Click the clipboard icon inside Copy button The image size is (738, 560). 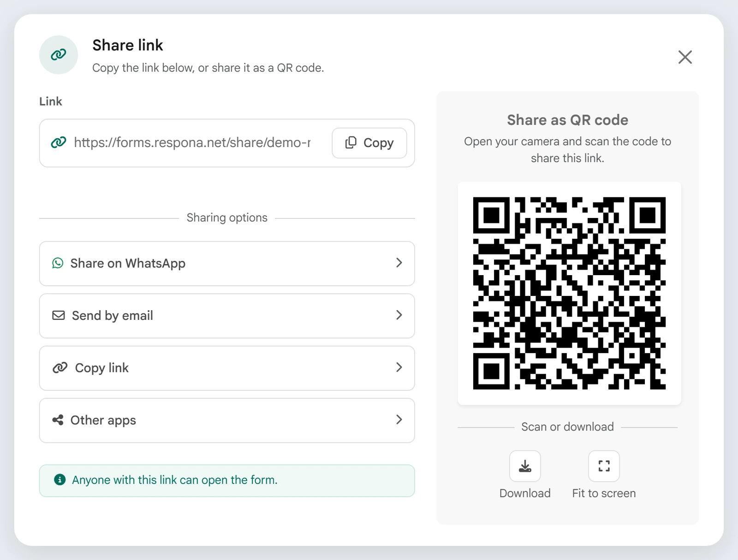point(351,142)
